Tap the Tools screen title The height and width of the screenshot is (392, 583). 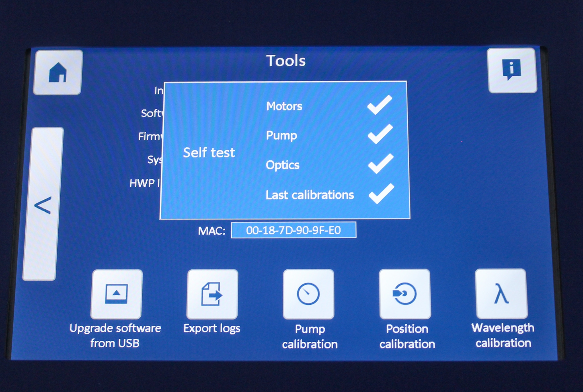coord(286,60)
